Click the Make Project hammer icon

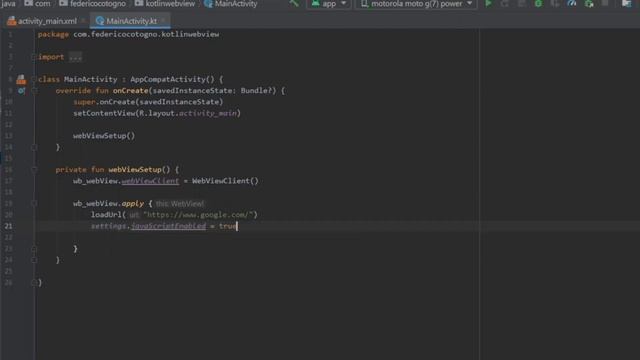click(x=293, y=4)
